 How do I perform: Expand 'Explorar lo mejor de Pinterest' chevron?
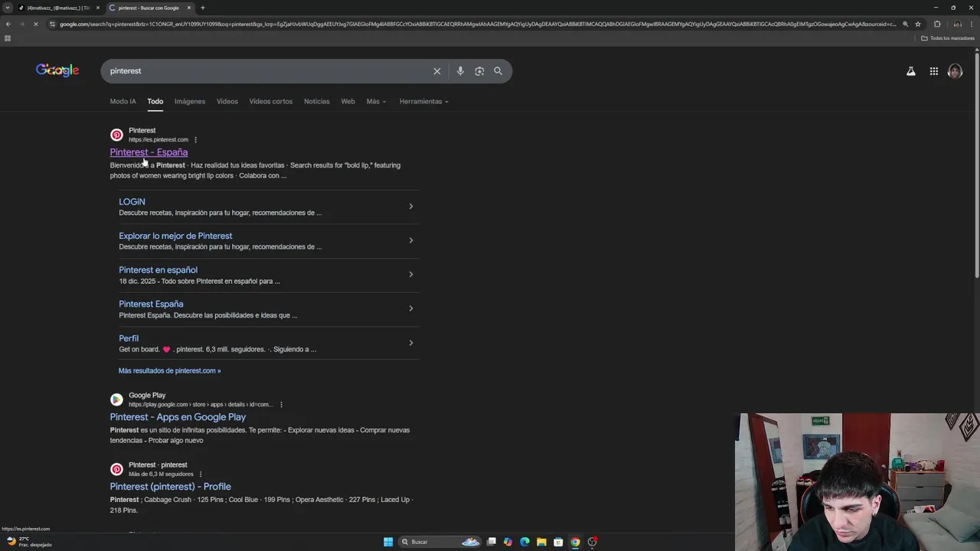pos(411,240)
